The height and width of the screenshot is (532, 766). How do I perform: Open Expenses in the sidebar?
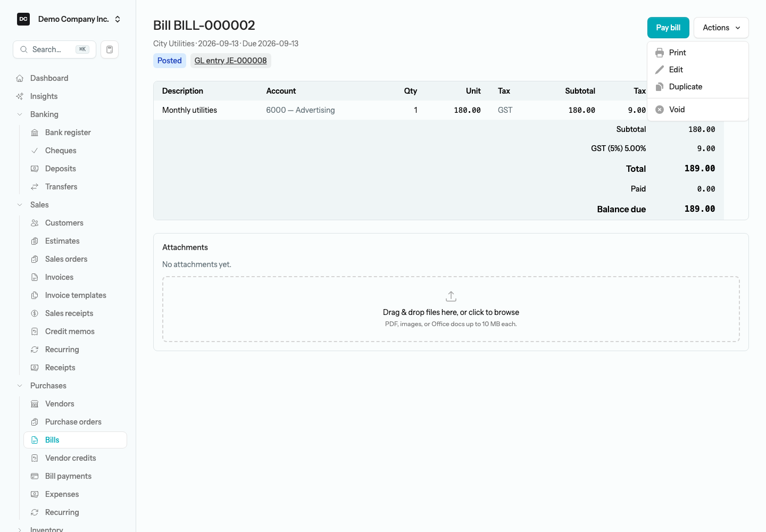75,494
